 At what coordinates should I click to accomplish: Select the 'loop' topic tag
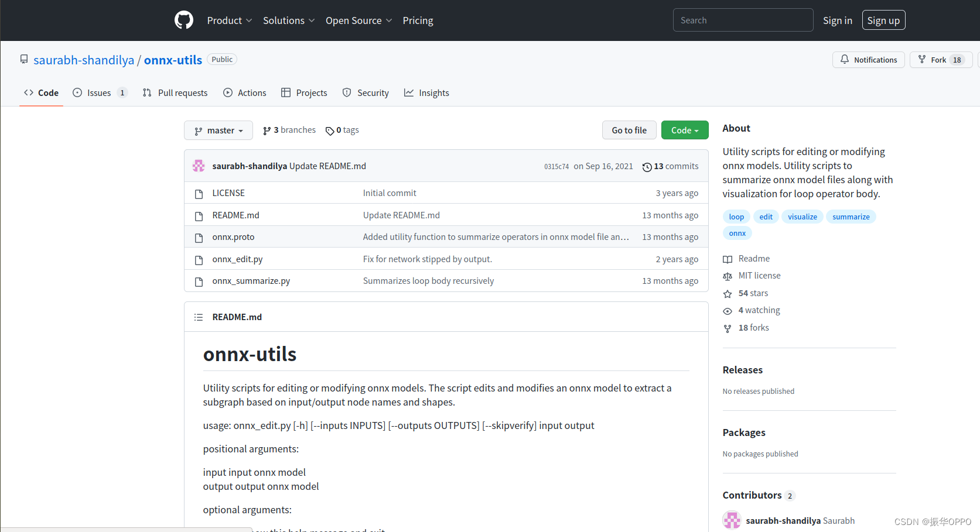click(x=736, y=217)
